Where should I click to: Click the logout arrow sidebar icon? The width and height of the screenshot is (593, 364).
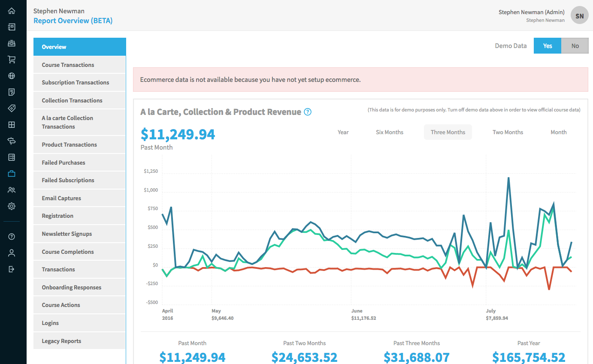click(12, 269)
